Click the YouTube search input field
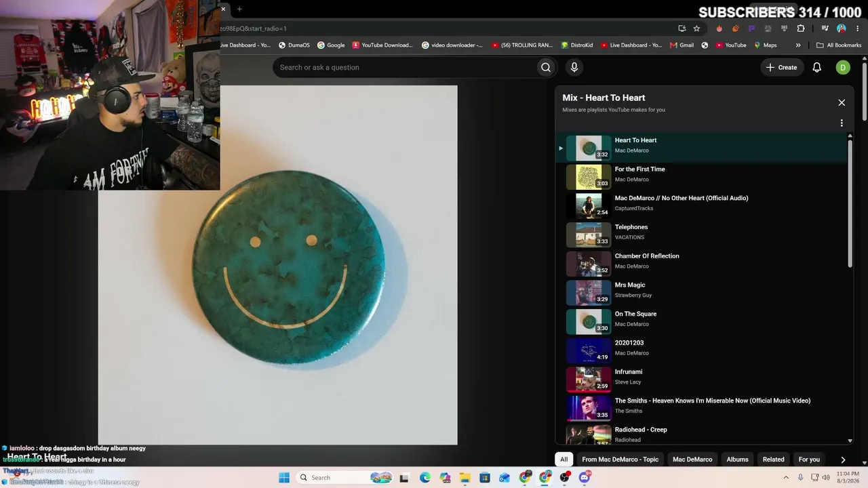868x488 pixels. [405, 67]
